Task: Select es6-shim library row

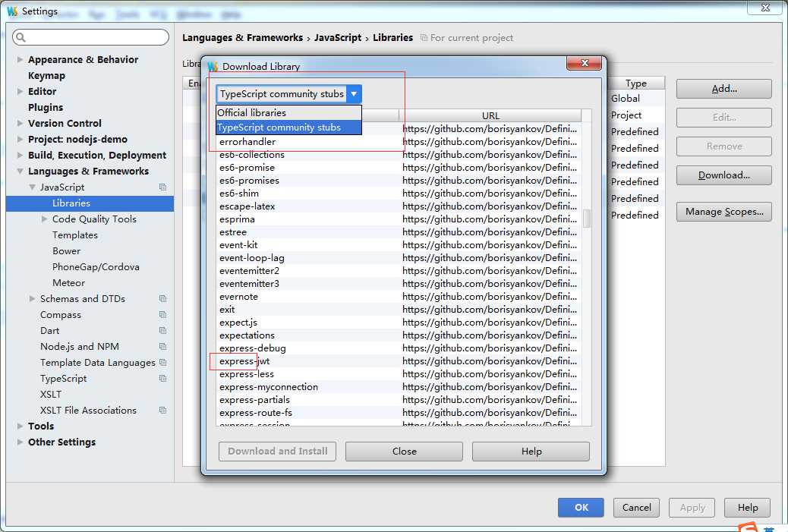Action: 398,194
